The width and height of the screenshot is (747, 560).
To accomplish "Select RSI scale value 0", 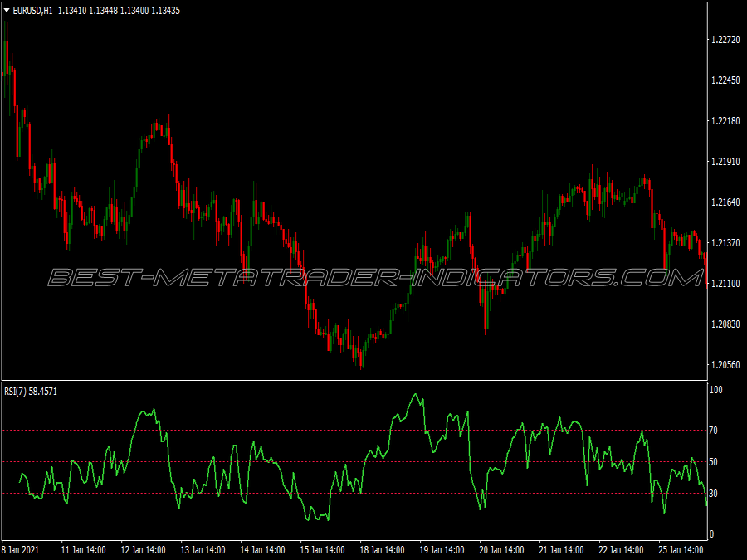I will click(x=712, y=534).
